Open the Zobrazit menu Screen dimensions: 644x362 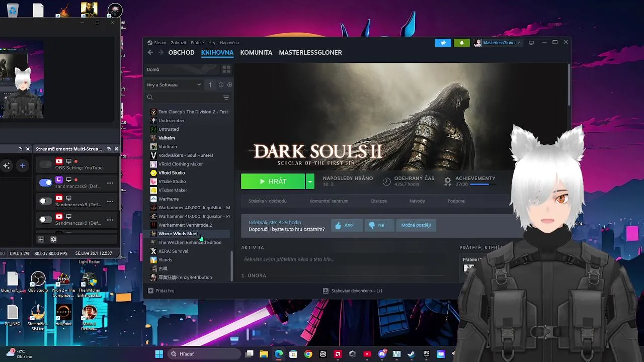click(178, 43)
